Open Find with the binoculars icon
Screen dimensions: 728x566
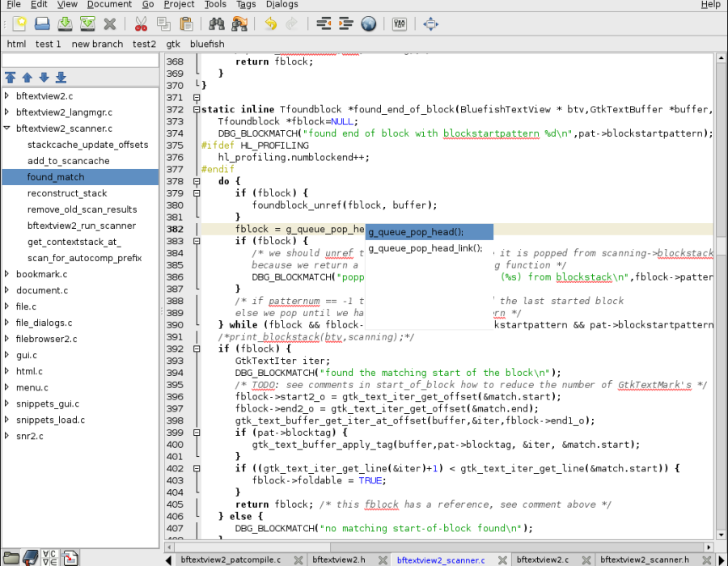tap(216, 23)
